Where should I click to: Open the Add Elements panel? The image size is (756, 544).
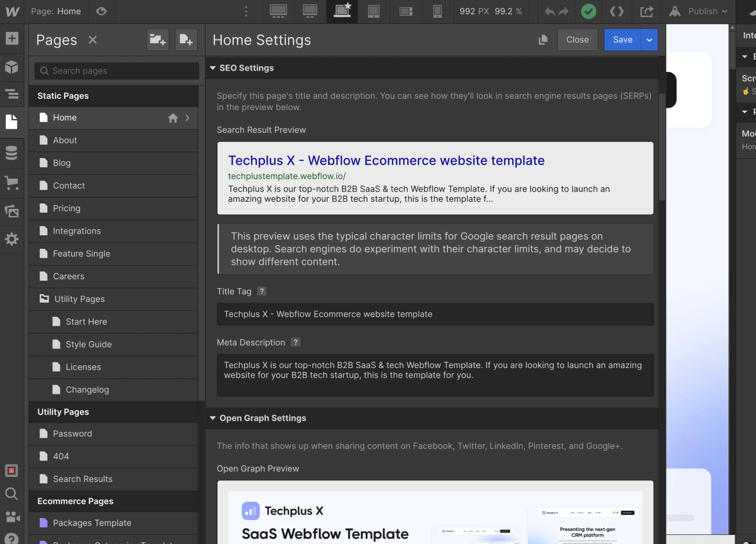pos(12,38)
